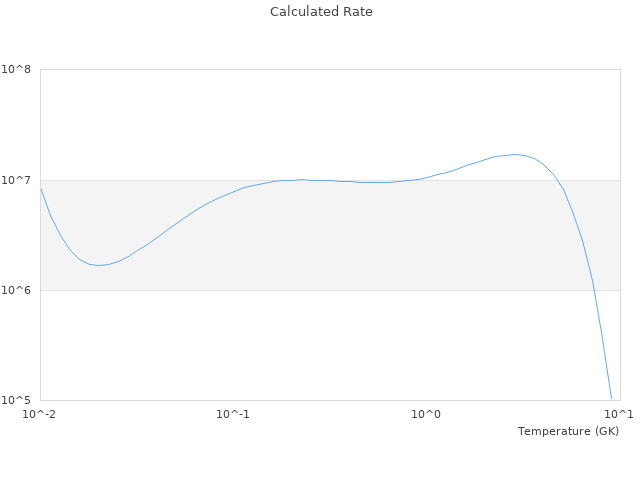Click the curve's plateau above 10^-1 label

pyautogui.click(x=235, y=190)
